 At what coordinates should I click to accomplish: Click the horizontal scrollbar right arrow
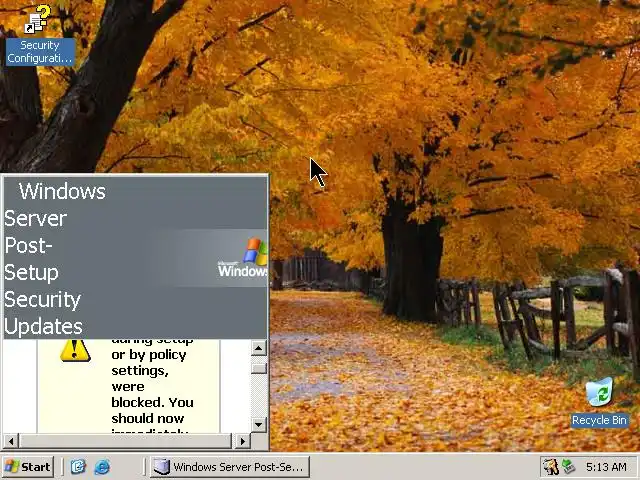[242, 441]
